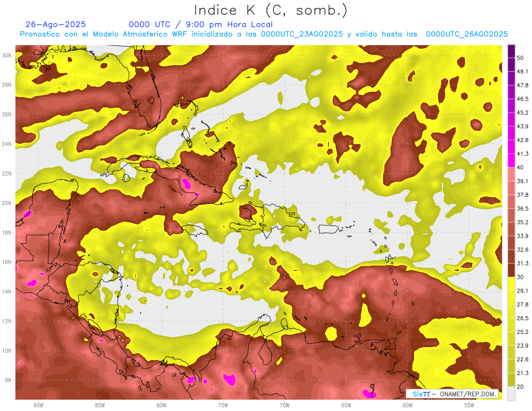Click the date label '26-Ago-2025'
Screen dimensions: 532x411
tap(56, 24)
